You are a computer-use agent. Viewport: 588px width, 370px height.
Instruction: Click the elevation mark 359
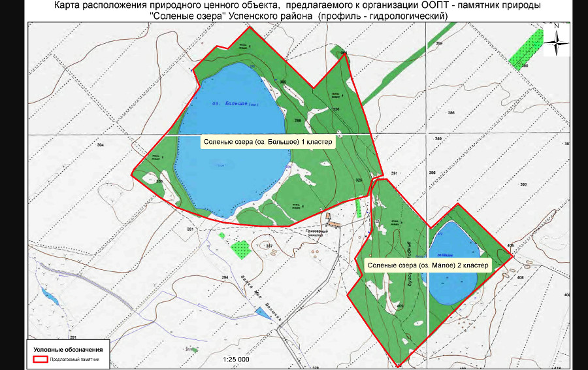439,44
